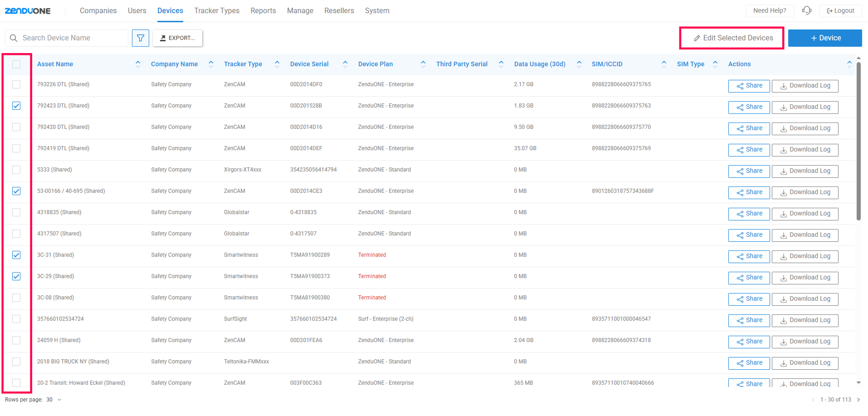The image size is (868, 416).
Task: Download Log for 3C-29 device
Action: [805, 278]
